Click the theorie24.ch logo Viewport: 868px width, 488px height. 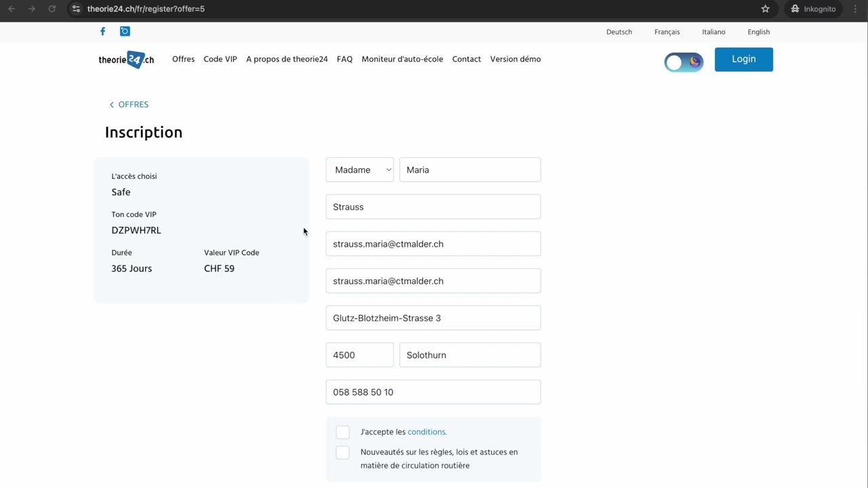click(x=126, y=60)
